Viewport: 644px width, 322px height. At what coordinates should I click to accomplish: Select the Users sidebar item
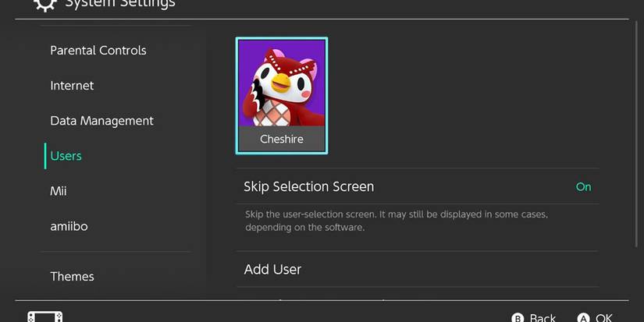tap(66, 156)
